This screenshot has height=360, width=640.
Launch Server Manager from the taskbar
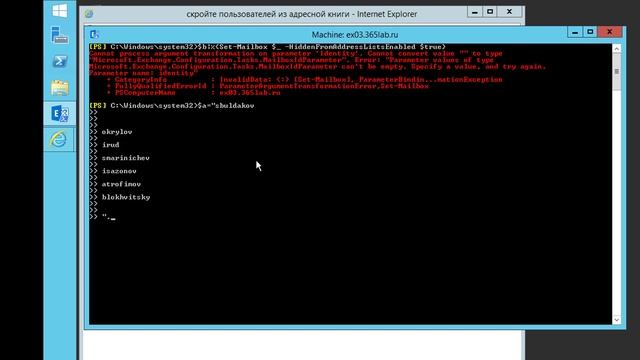60,35
